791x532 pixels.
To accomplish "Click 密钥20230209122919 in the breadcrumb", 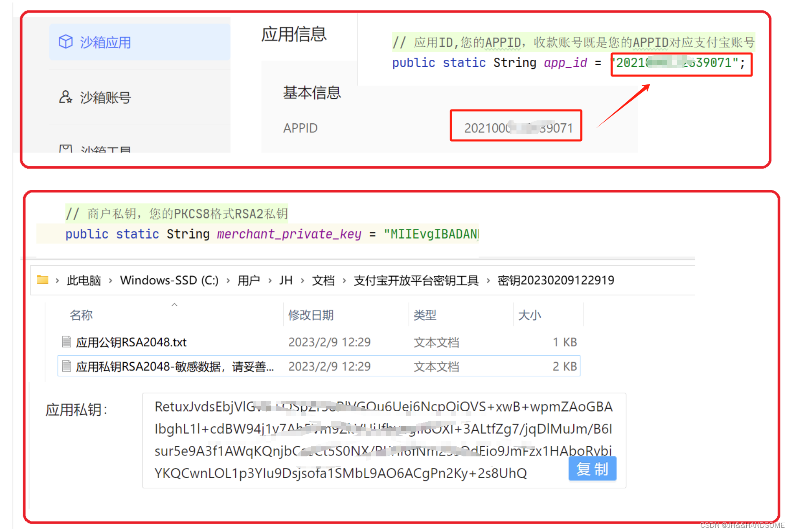I will click(x=556, y=280).
